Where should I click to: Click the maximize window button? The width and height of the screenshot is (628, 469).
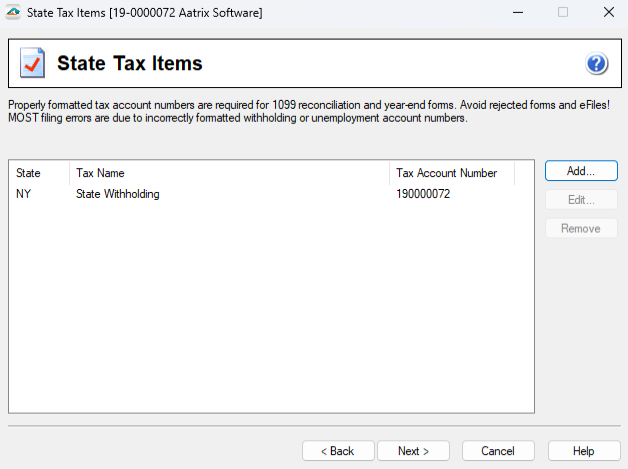click(x=563, y=12)
